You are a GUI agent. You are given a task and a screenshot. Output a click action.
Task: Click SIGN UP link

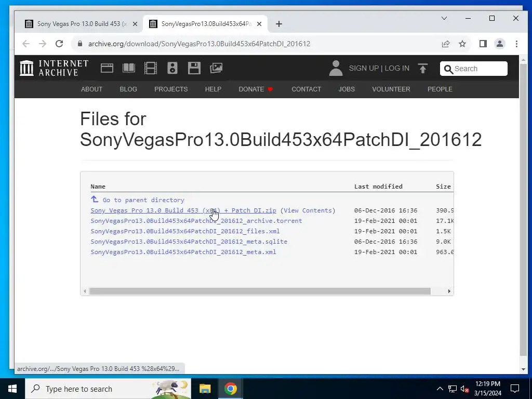(364, 68)
